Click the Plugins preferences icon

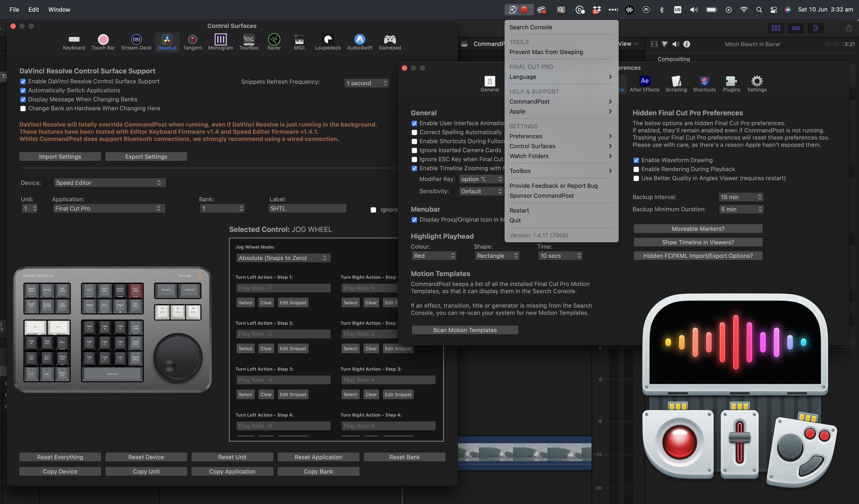(731, 83)
